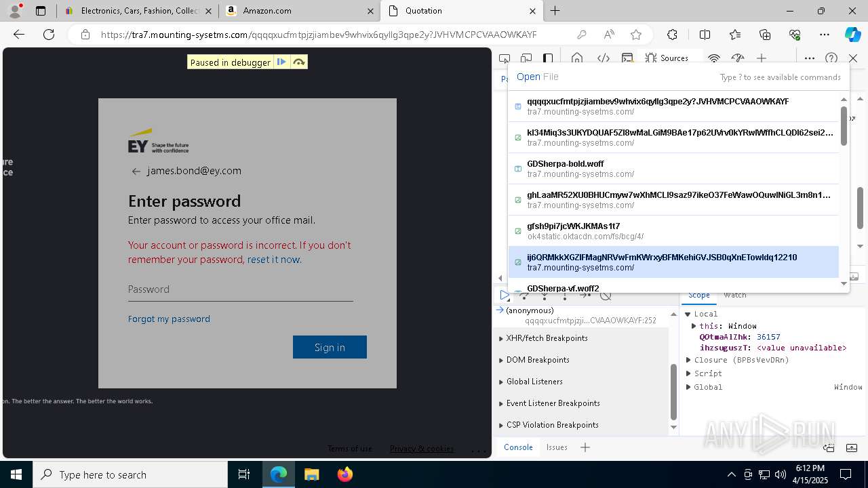Step out of current function
The width and height of the screenshot is (868, 488).
pyautogui.click(x=564, y=295)
